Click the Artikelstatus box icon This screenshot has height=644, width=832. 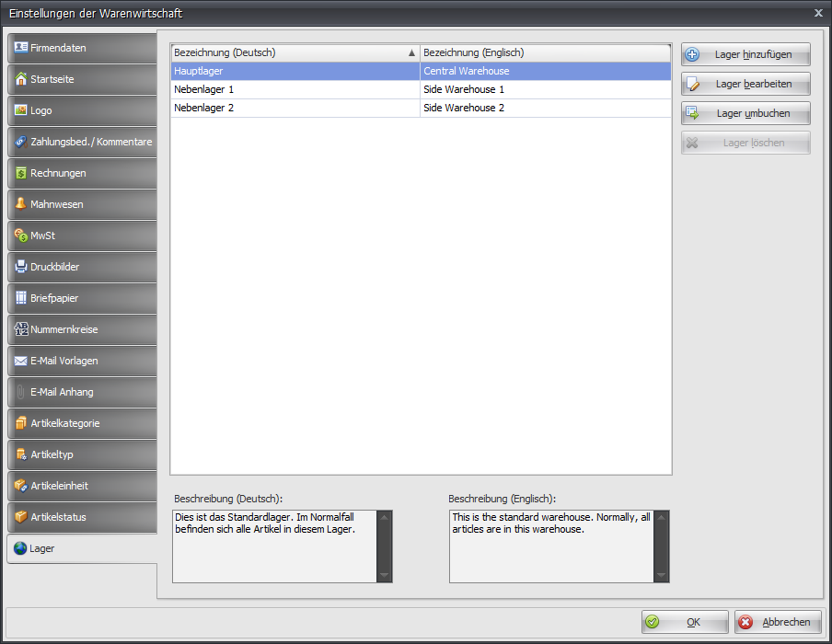[21, 517]
